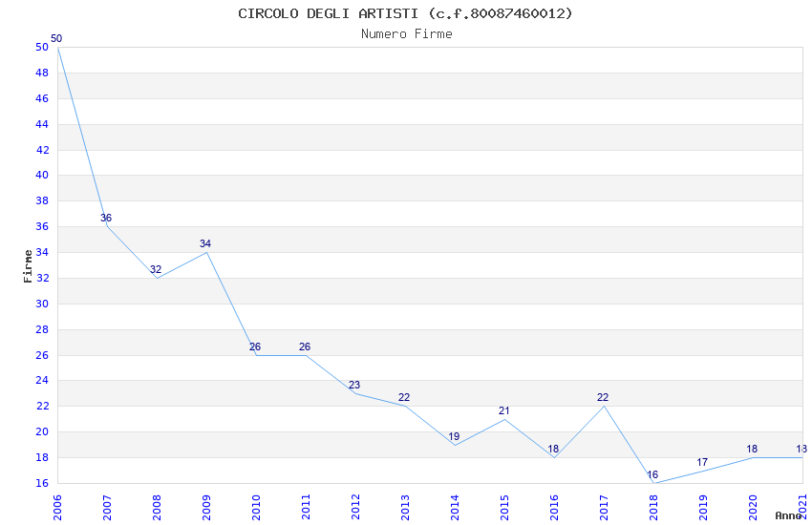Pick the y-axis tick label 16
The height and width of the screenshot is (525, 812).
pyautogui.click(x=42, y=483)
